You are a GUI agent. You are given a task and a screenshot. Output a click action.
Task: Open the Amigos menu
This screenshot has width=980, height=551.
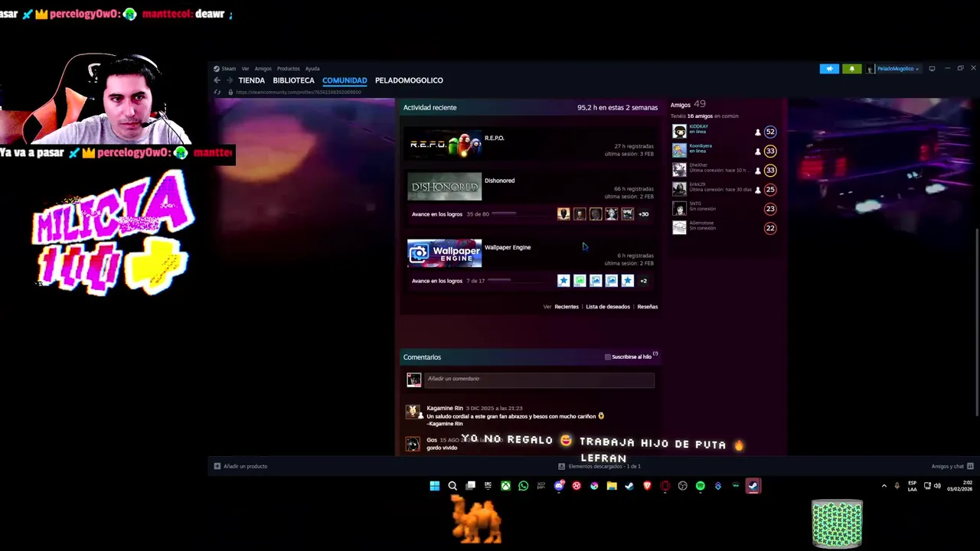point(263,69)
